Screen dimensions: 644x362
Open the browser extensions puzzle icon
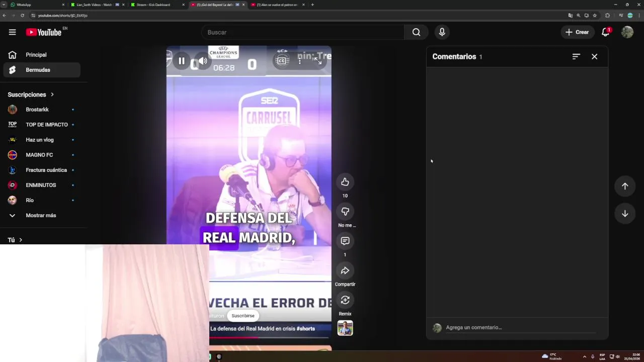pos(607,16)
